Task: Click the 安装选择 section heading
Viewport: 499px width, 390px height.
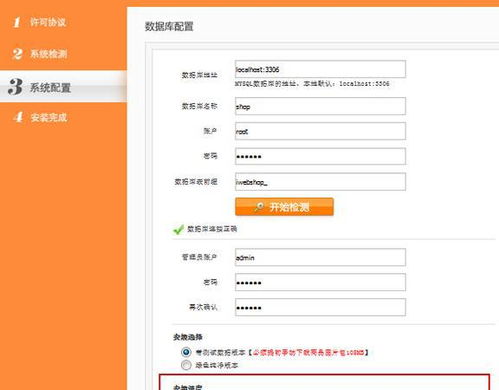Action: (188, 337)
